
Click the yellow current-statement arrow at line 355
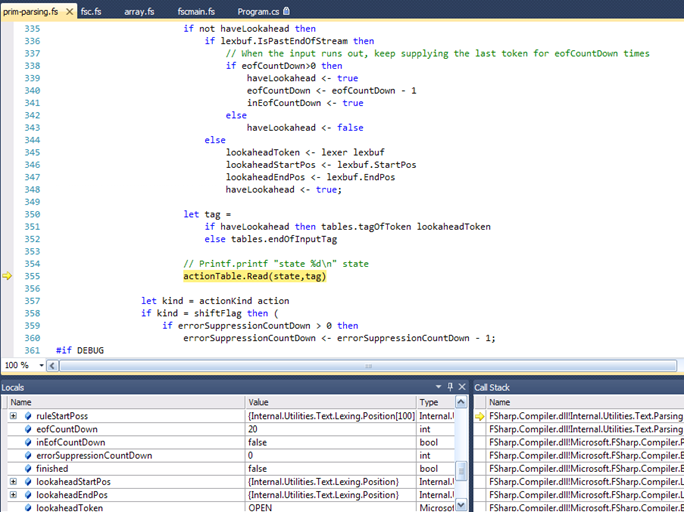tap(7, 276)
